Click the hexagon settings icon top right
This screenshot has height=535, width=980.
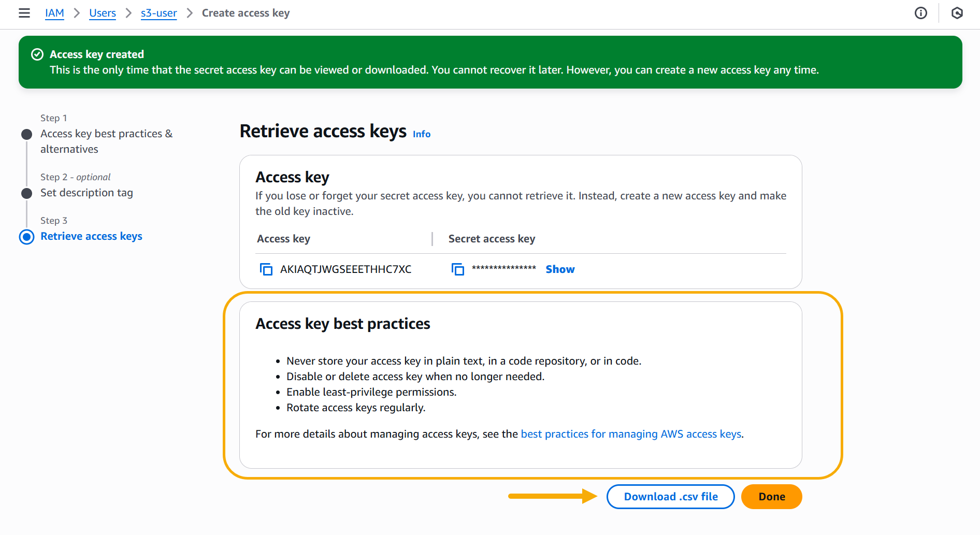(957, 13)
